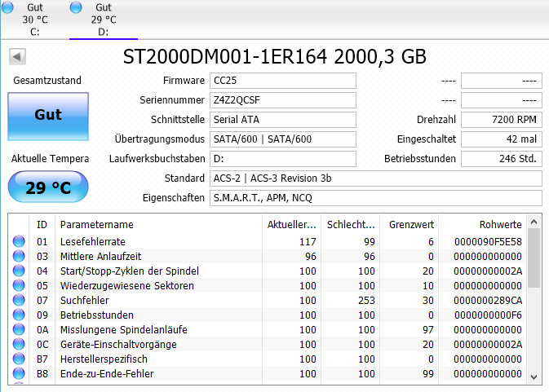Click the Eigenschaften field S.M.A.R.T., APM, NCQ
Viewport: 549px width, 392px height.
point(376,198)
